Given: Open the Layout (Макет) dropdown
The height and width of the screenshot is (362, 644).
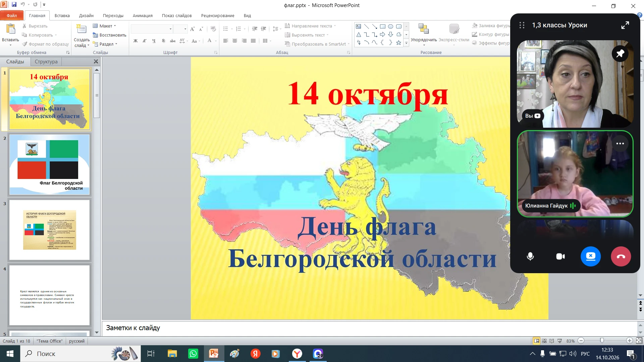Looking at the screenshot, I should [x=104, y=26].
